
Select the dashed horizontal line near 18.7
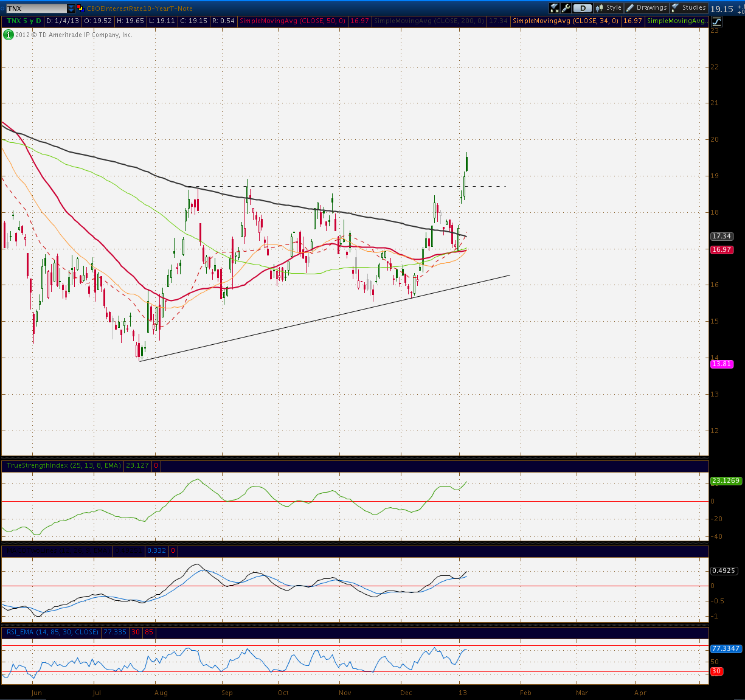click(x=347, y=186)
